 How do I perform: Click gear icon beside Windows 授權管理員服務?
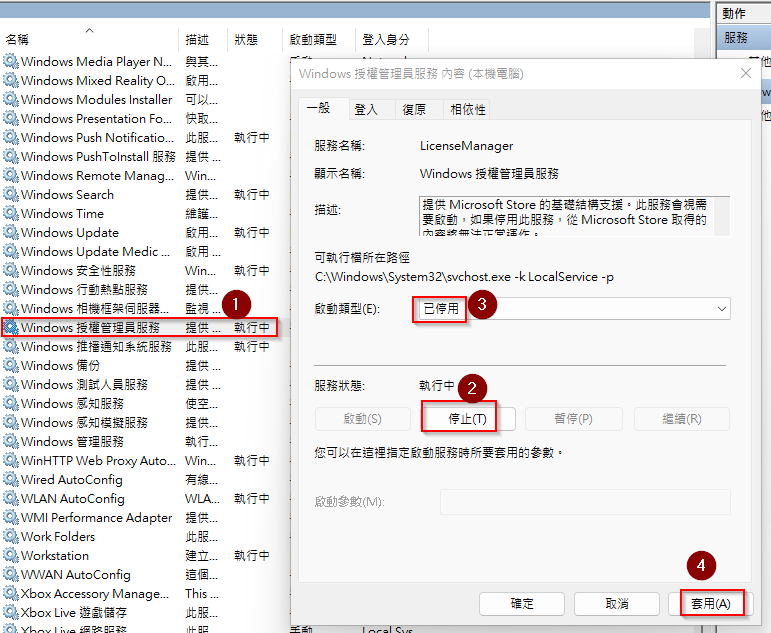pos(10,328)
